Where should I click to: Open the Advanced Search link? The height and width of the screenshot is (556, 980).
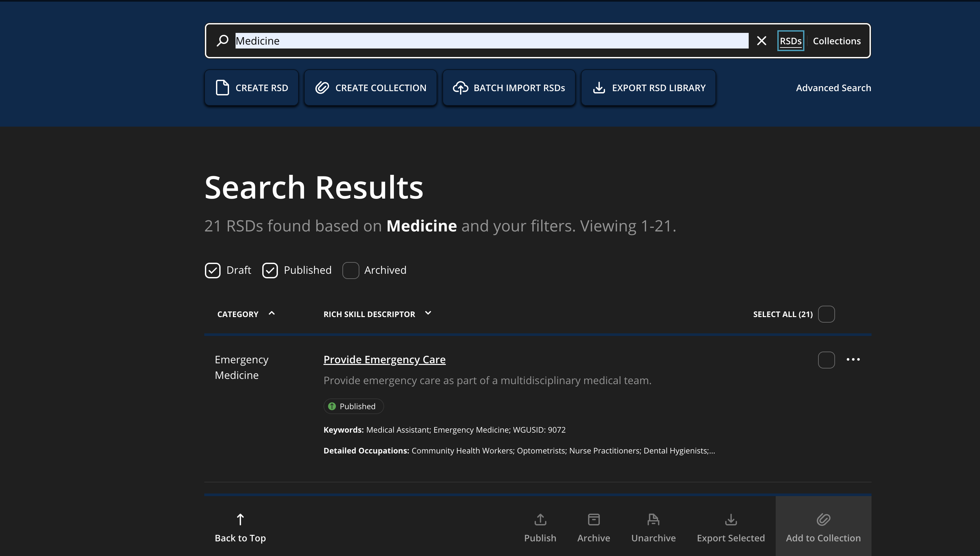(833, 88)
